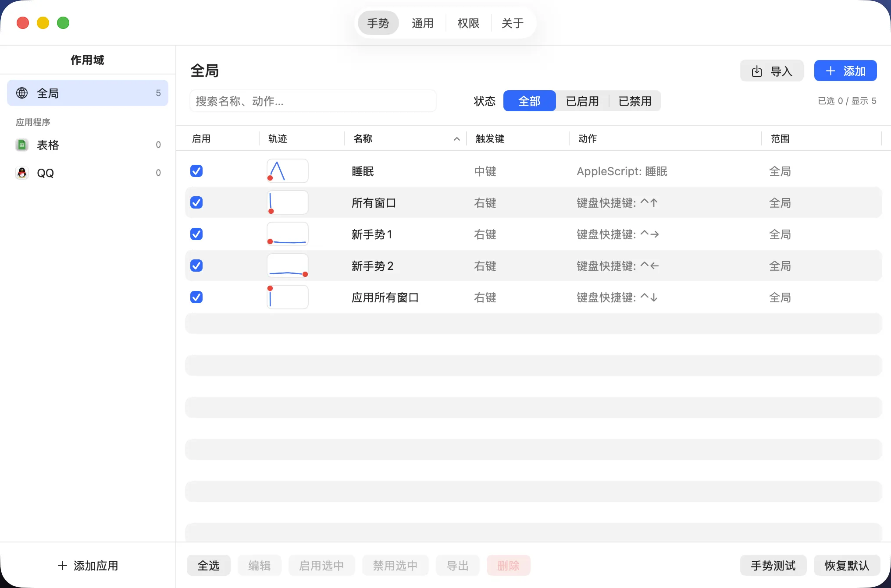Toggle the 应用所有窗口 enable checkbox
The height and width of the screenshot is (588, 891).
pyautogui.click(x=196, y=297)
